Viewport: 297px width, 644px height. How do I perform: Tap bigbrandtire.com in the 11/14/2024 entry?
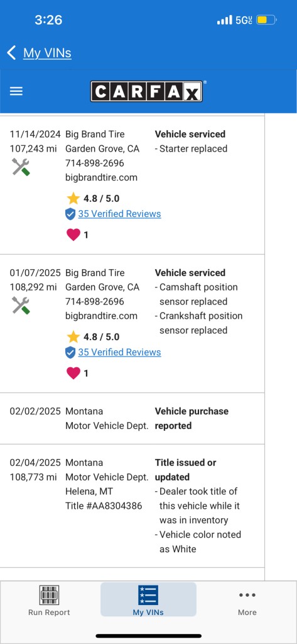click(101, 177)
